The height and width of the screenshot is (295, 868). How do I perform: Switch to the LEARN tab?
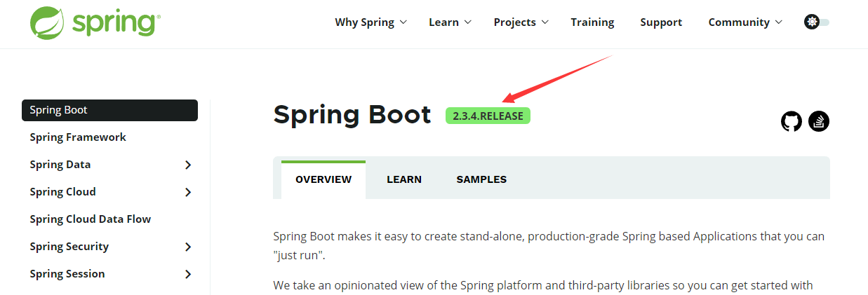click(x=404, y=179)
